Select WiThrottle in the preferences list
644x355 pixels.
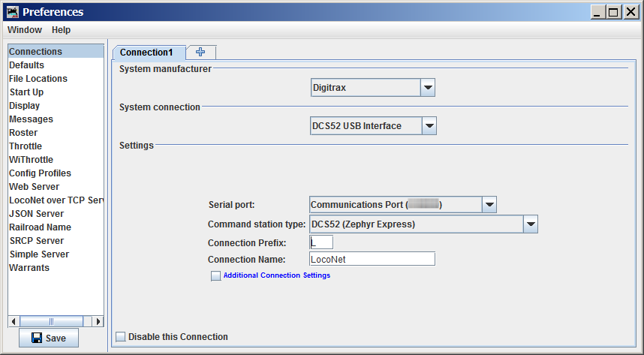(56, 159)
